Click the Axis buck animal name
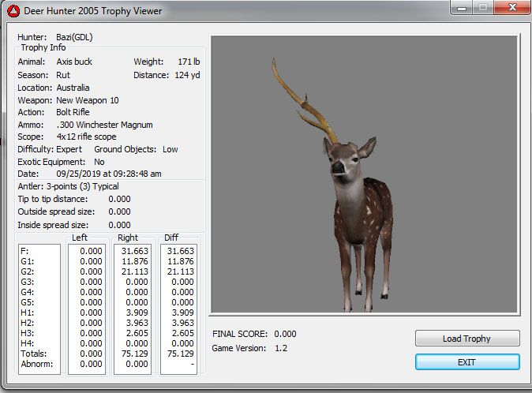 [74, 62]
